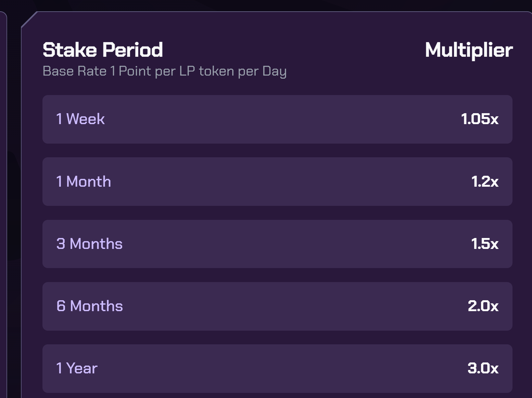
Task: Click the 2.0x multiplier value
Action: click(x=483, y=306)
